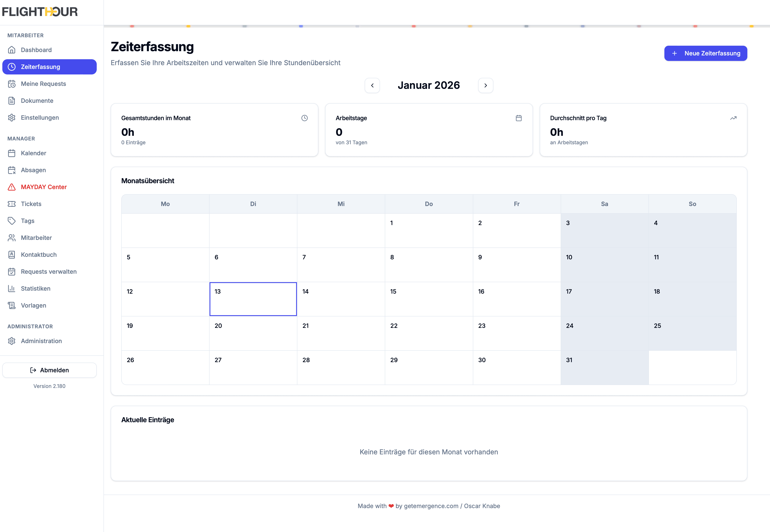Click the Kontaktbuch address book icon

pos(12,255)
